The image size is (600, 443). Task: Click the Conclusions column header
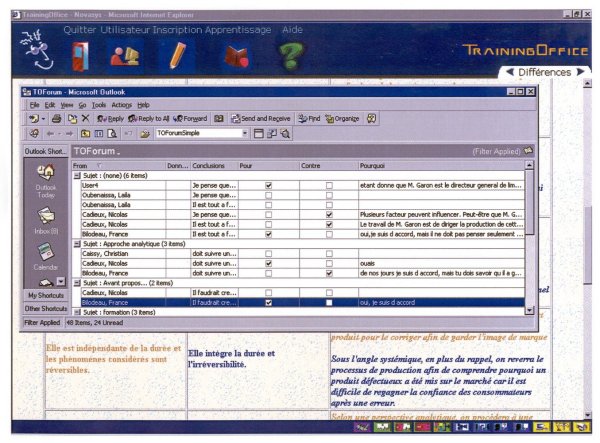[x=214, y=166]
